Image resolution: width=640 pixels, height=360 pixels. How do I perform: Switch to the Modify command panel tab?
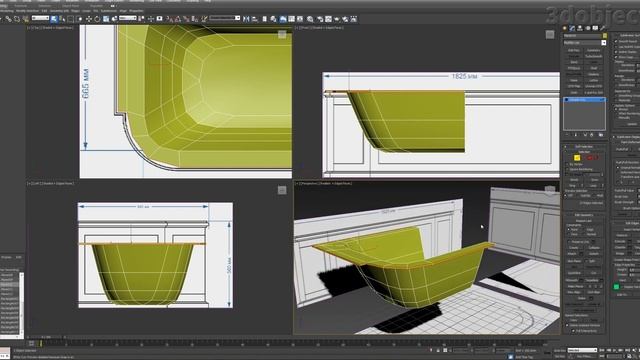[572, 28]
